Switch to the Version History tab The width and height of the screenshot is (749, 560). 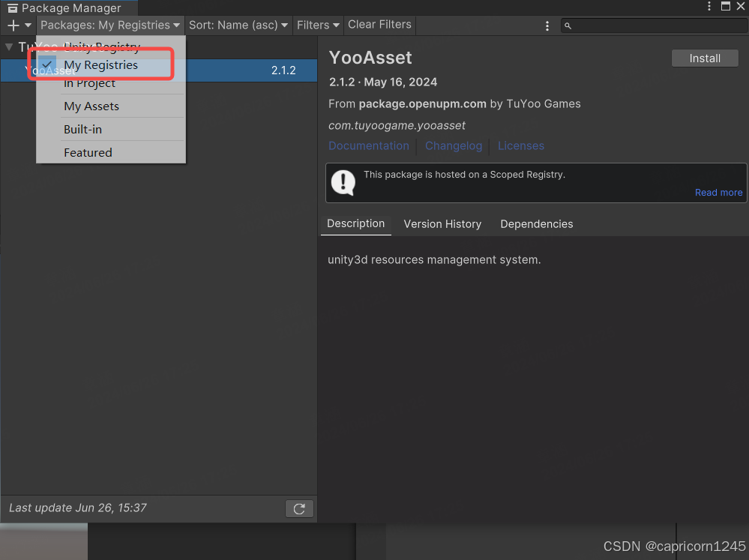click(x=442, y=224)
